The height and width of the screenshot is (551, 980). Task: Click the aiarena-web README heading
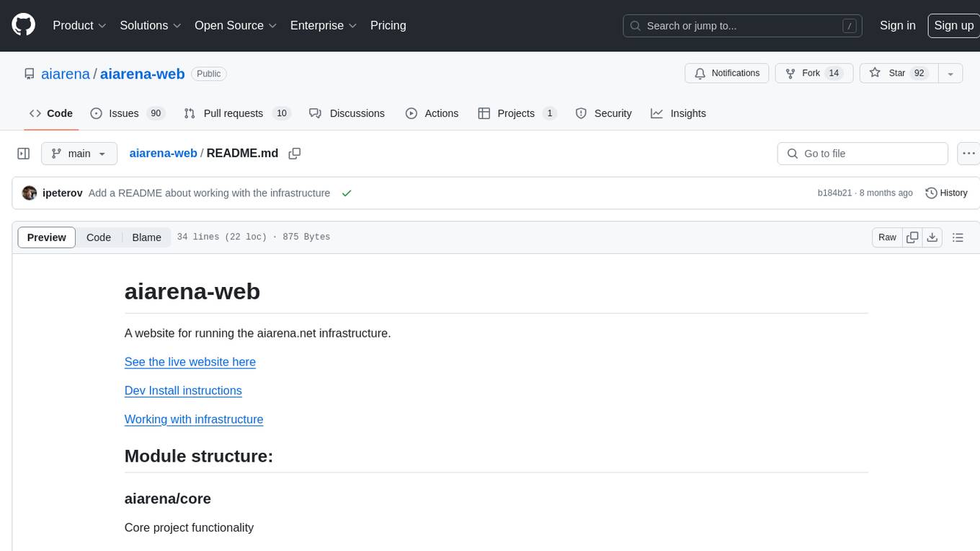click(192, 291)
